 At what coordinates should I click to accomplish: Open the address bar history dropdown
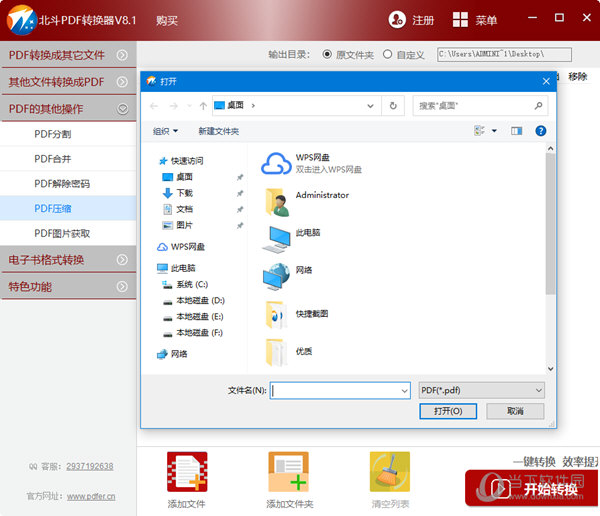(370, 106)
